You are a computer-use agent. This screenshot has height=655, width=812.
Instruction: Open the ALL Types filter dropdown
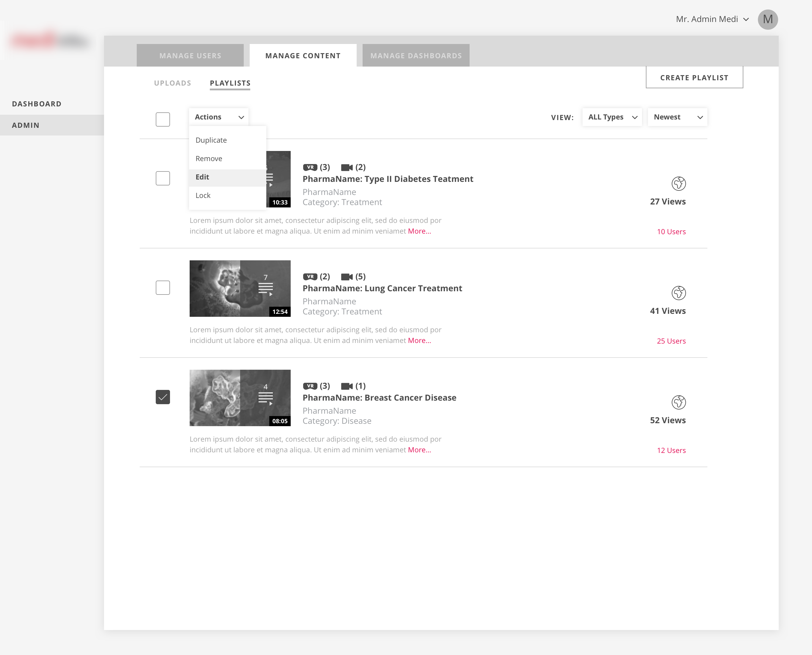(x=612, y=117)
